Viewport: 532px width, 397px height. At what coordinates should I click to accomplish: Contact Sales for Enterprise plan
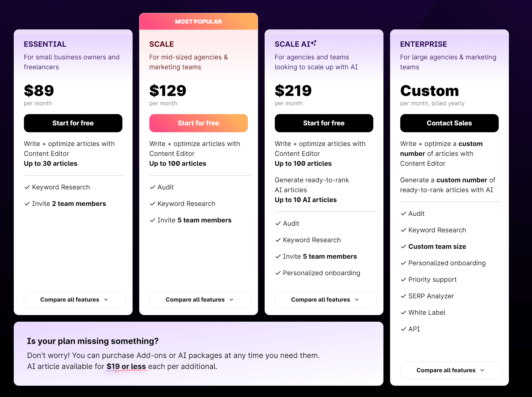(449, 123)
